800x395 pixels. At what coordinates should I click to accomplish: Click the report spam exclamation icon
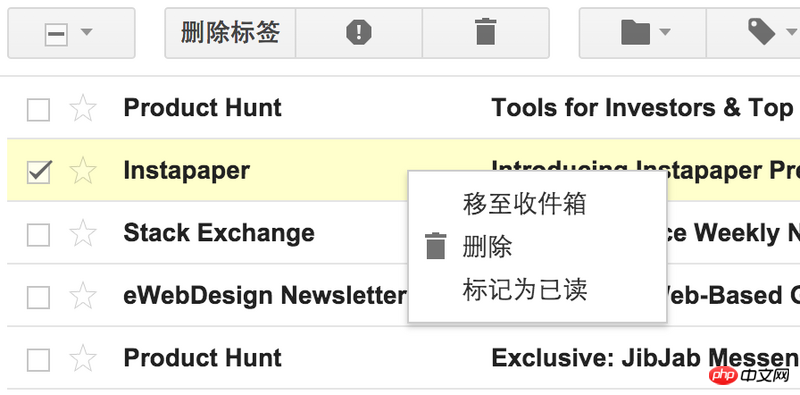tap(359, 33)
